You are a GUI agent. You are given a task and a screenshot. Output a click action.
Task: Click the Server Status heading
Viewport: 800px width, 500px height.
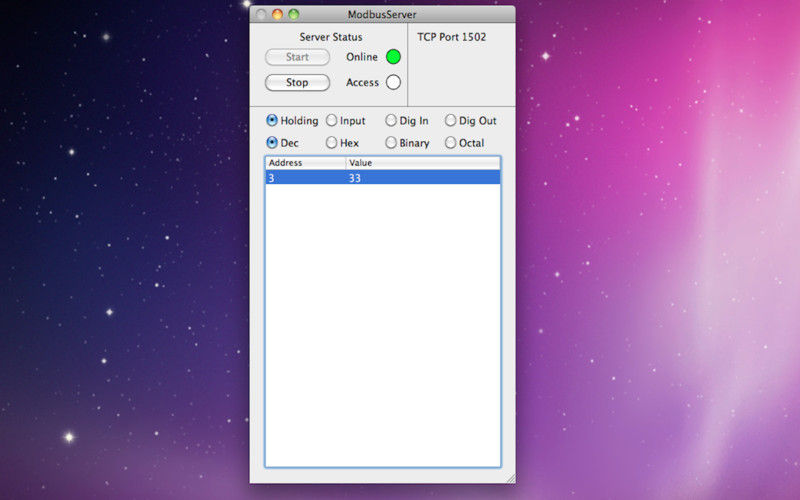(331, 37)
